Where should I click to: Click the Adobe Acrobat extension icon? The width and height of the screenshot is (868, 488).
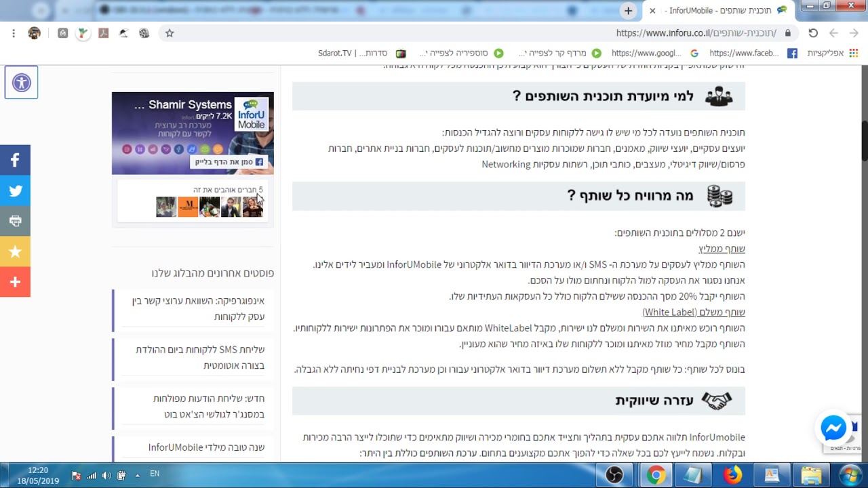[x=104, y=33]
